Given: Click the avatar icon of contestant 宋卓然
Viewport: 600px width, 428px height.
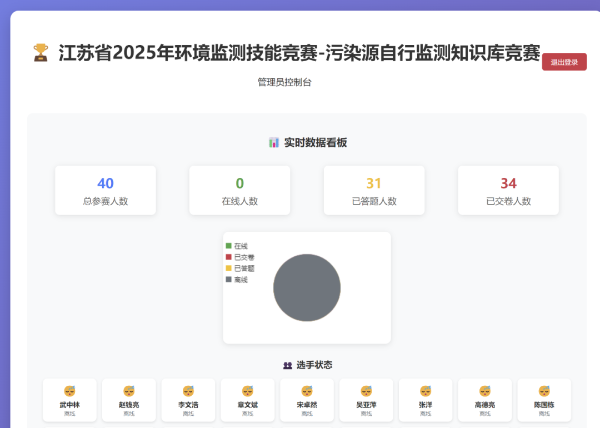Looking at the screenshot, I should tap(307, 391).
